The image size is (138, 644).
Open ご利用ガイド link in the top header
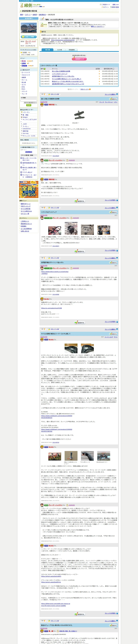click(x=106, y=5)
